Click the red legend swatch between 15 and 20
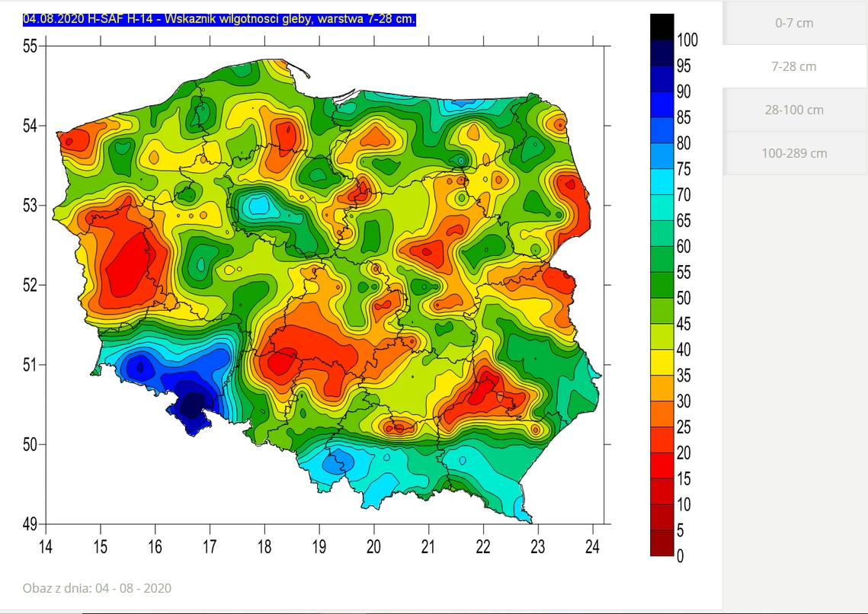This screenshot has width=868, height=614. 661,465
